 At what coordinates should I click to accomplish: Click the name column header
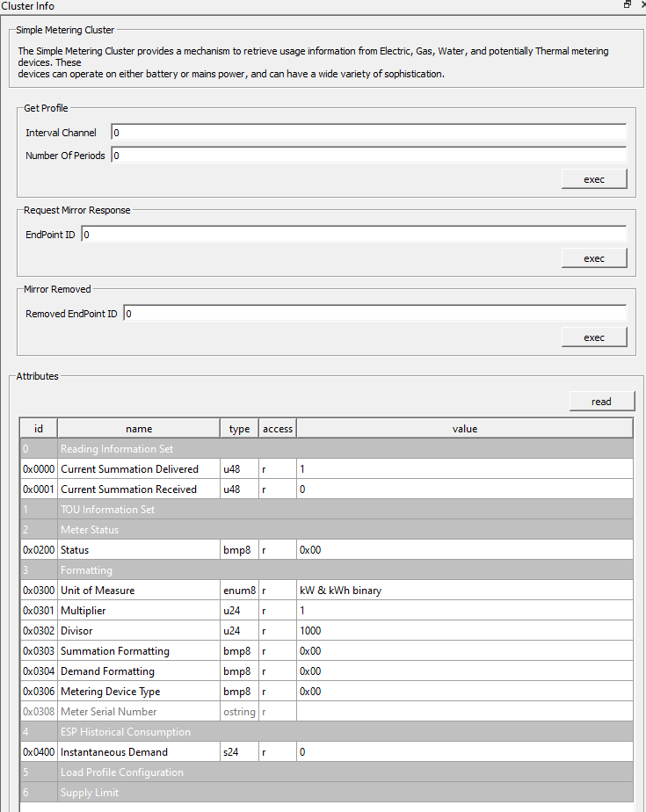[x=138, y=428]
